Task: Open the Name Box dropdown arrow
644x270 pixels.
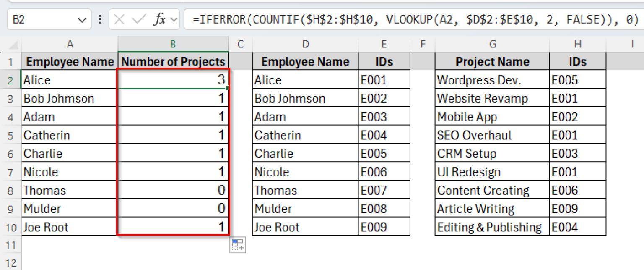Action: [82, 19]
